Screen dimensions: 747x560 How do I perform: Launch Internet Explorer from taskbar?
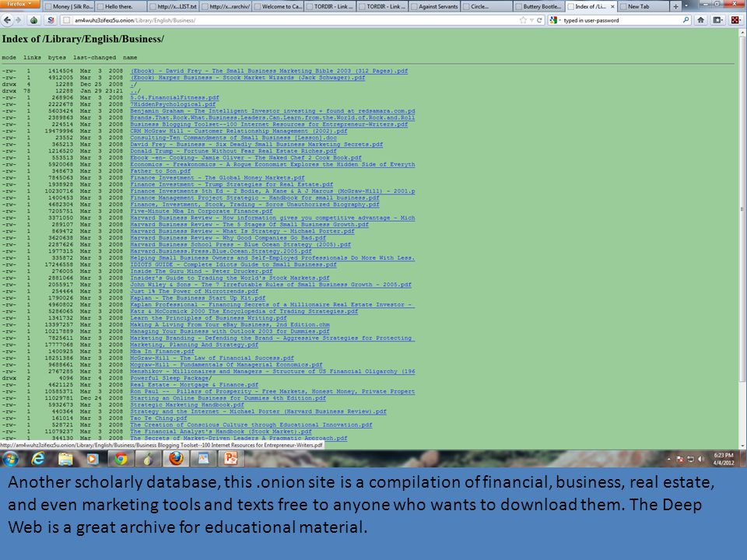tap(37, 459)
